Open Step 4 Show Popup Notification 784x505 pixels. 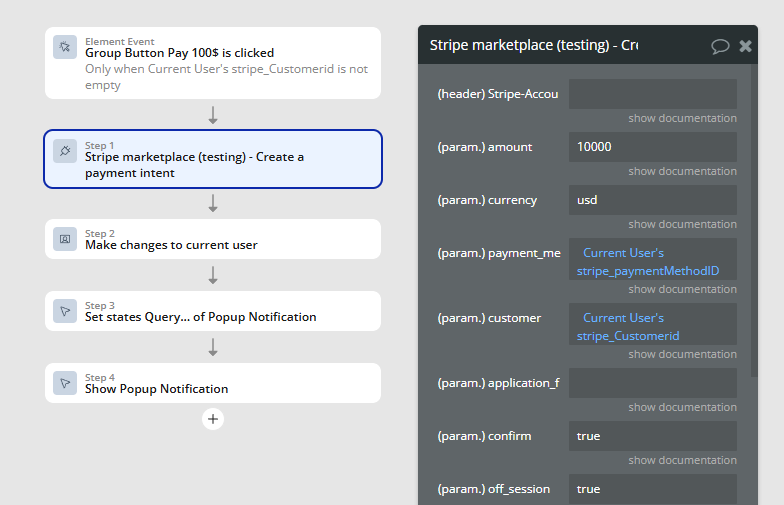tap(213, 383)
